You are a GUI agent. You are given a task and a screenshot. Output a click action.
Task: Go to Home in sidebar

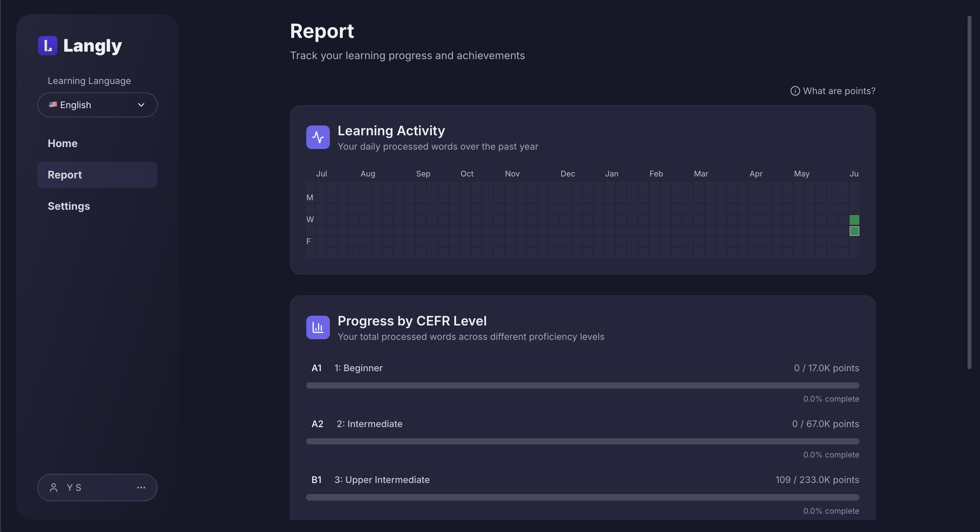(x=62, y=143)
